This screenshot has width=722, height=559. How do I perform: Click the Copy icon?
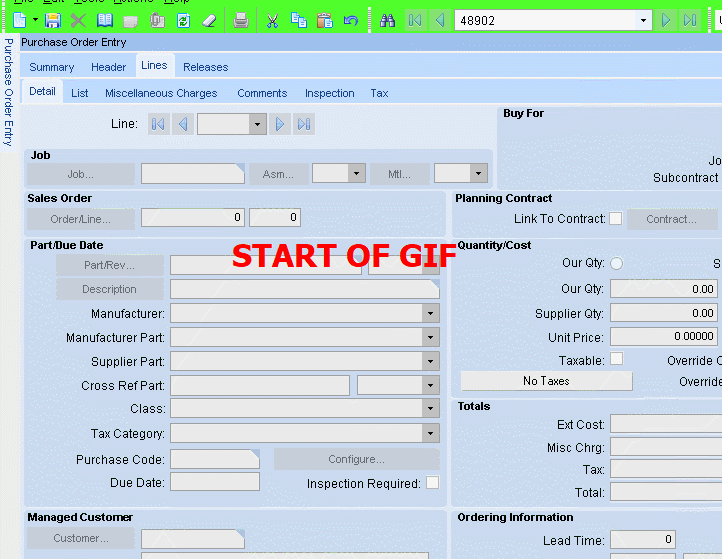click(299, 20)
